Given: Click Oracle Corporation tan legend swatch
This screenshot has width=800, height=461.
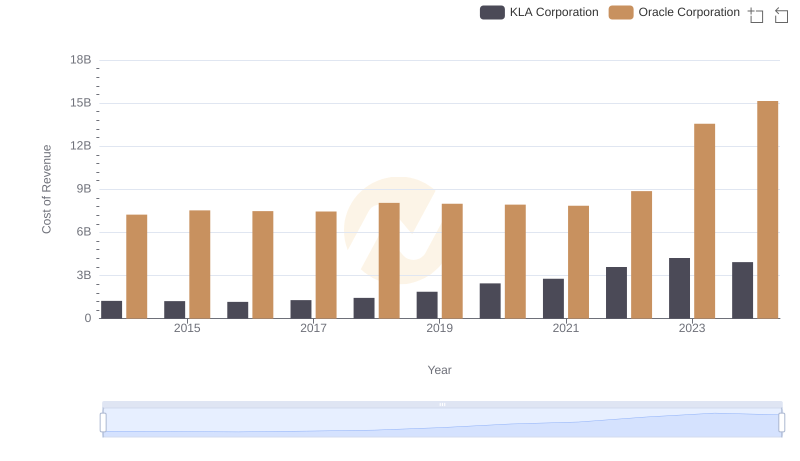Looking at the screenshot, I should pos(621,12).
